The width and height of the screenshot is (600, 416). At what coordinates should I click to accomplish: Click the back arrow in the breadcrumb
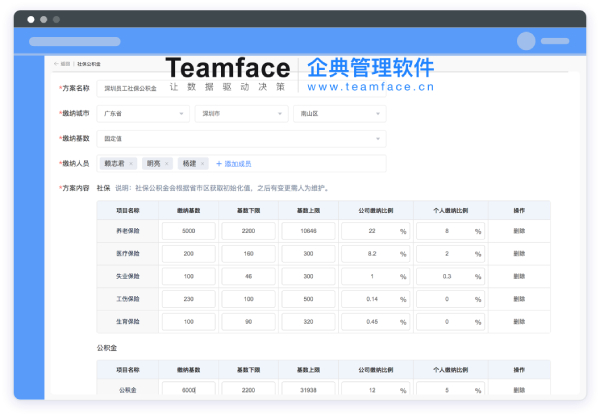56,63
